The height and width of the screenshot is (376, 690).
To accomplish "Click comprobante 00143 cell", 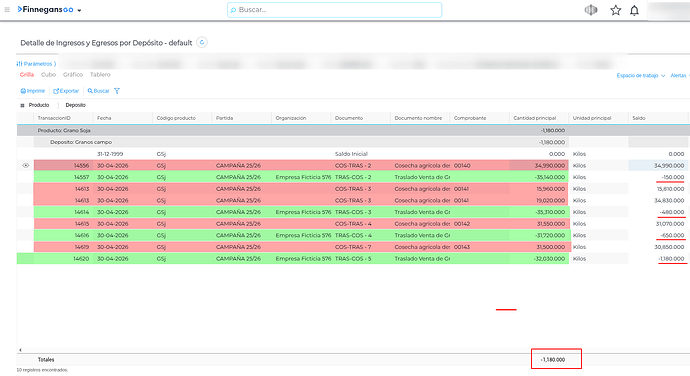I will pyautogui.click(x=479, y=247).
